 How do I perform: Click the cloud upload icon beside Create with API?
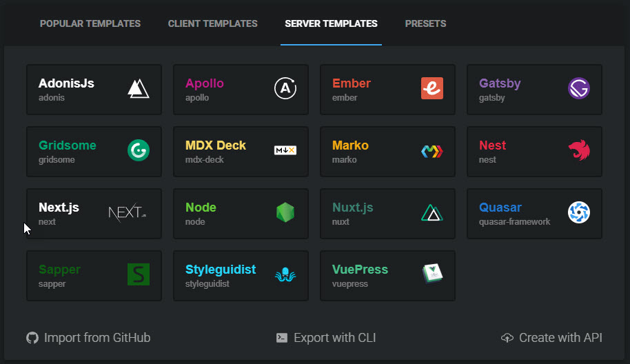click(507, 338)
